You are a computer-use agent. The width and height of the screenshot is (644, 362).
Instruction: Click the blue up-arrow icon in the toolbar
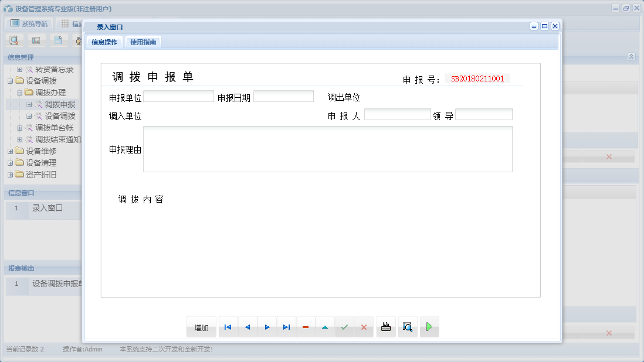(325, 327)
